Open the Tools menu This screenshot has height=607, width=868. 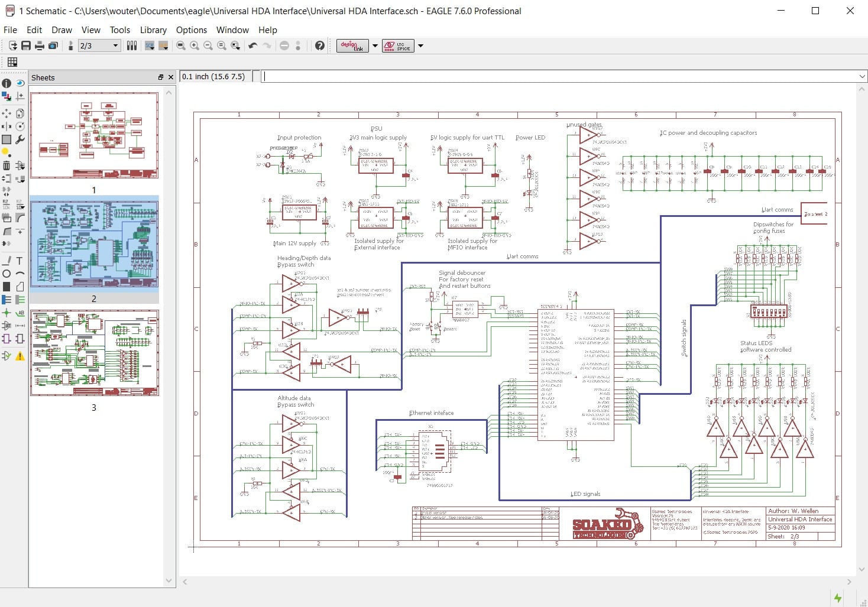pos(120,30)
